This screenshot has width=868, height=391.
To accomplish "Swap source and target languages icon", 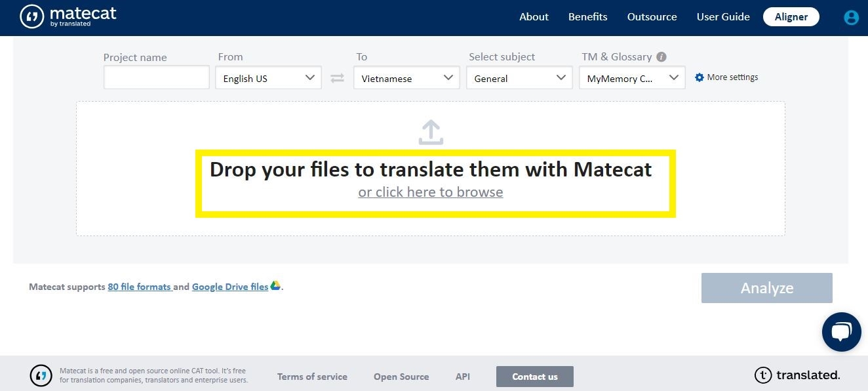I will point(337,78).
